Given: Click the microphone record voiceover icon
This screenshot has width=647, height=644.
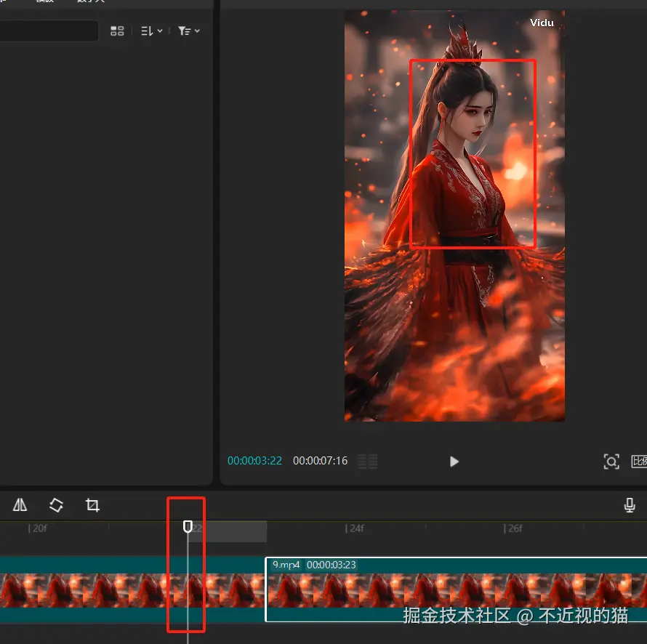Looking at the screenshot, I should (630, 505).
